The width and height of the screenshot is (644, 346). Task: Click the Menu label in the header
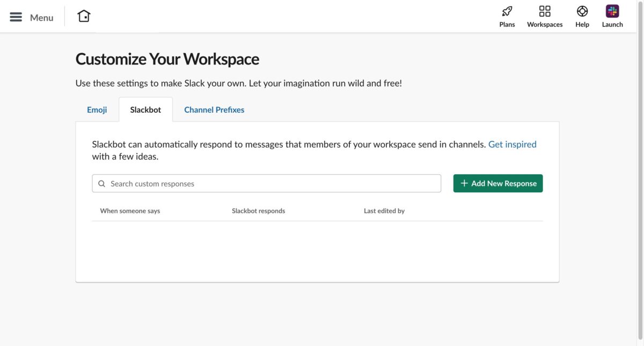point(41,18)
